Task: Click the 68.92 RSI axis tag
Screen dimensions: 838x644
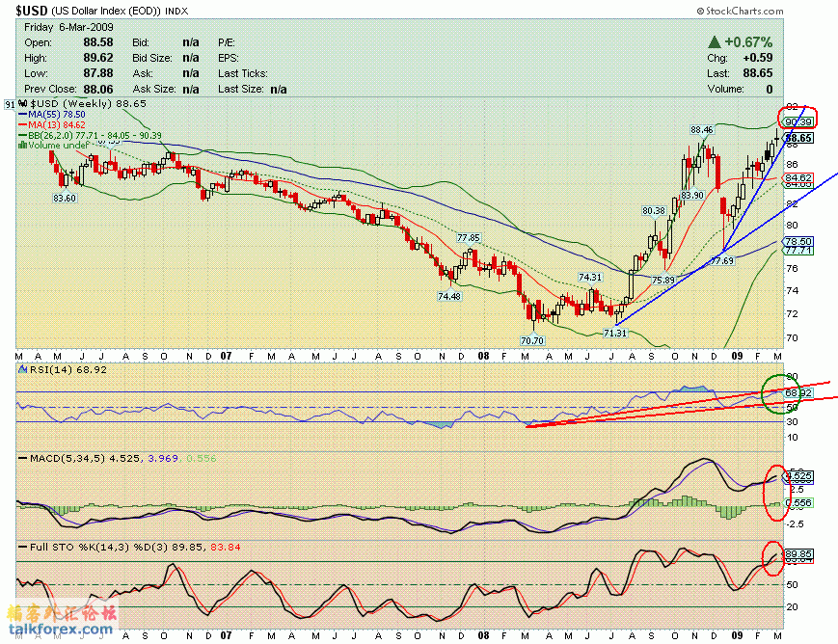Action: click(797, 392)
